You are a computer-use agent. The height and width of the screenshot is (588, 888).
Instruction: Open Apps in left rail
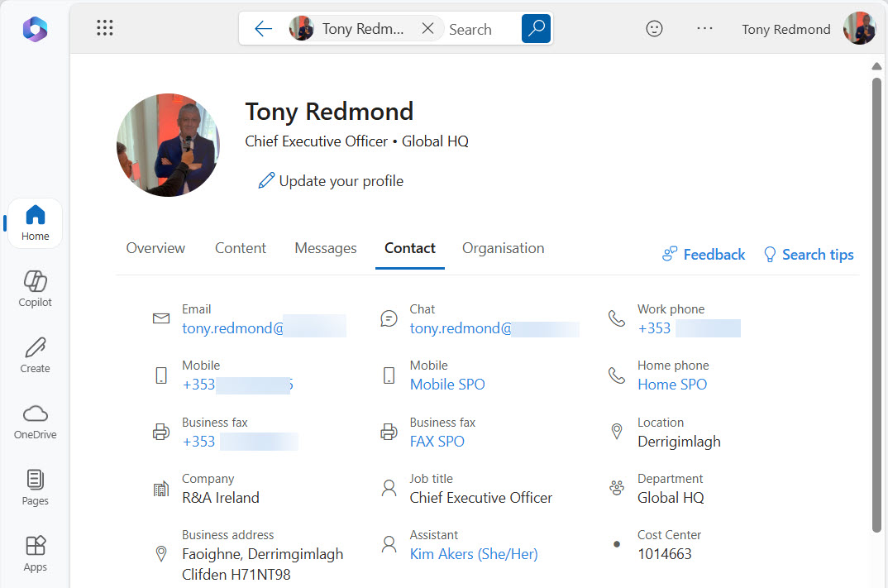(35, 554)
